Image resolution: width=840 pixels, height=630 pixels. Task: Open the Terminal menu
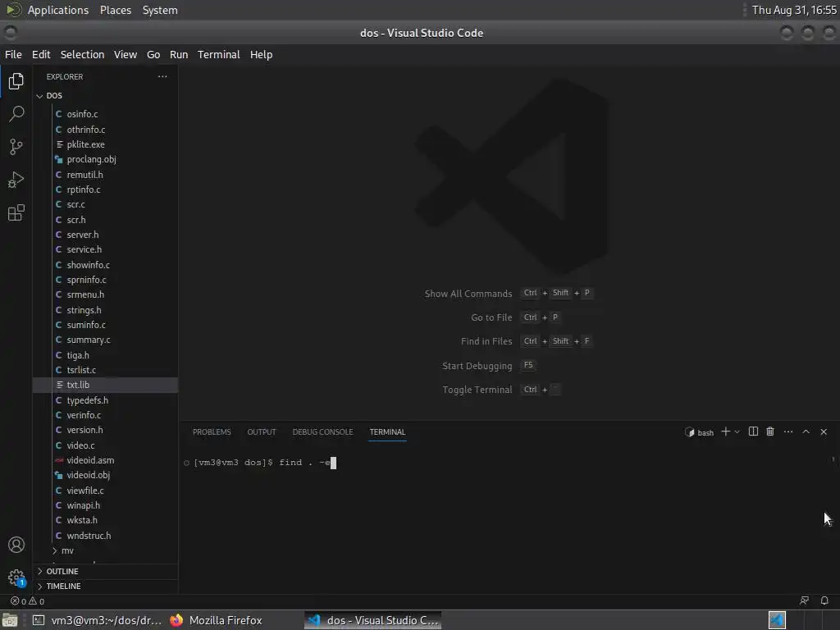tap(218, 55)
